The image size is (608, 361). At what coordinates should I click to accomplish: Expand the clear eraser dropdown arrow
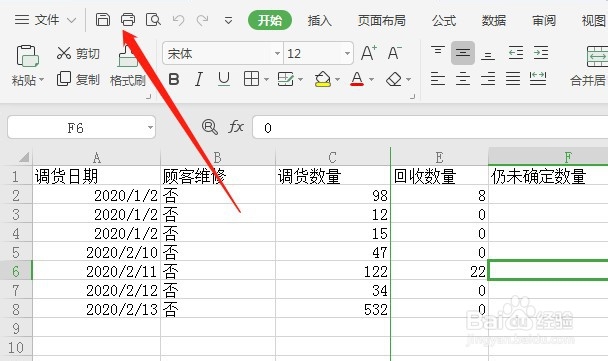pyautogui.click(x=408, y=80)
